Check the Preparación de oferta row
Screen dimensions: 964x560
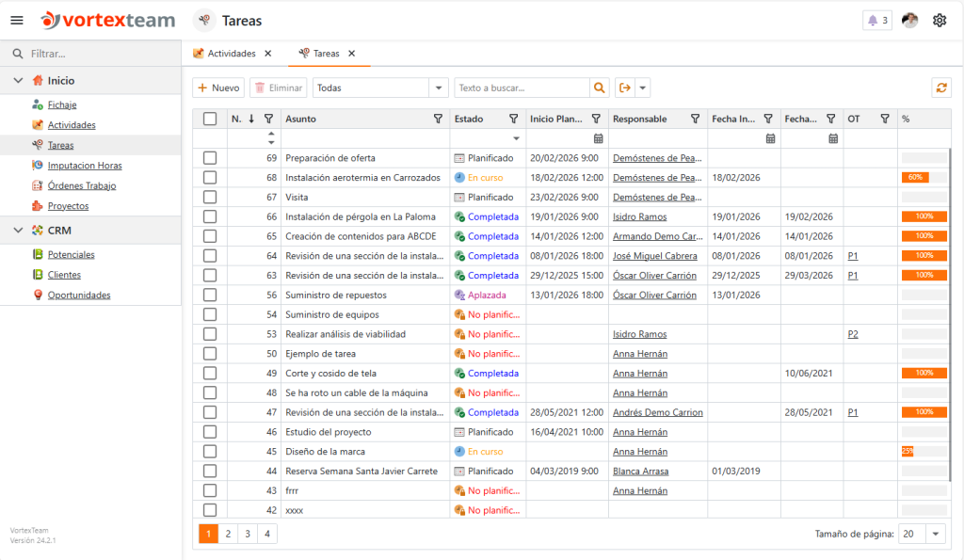(210, 158)
